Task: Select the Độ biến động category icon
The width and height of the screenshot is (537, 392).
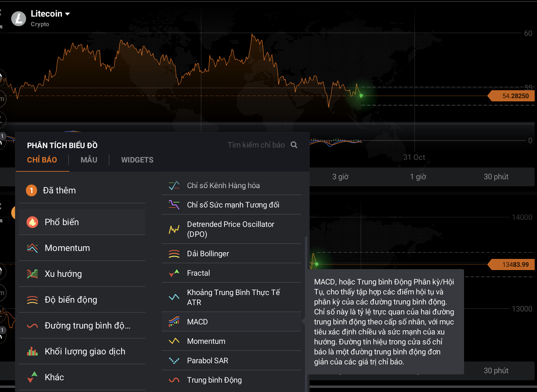Action: [x=32, y=300]
